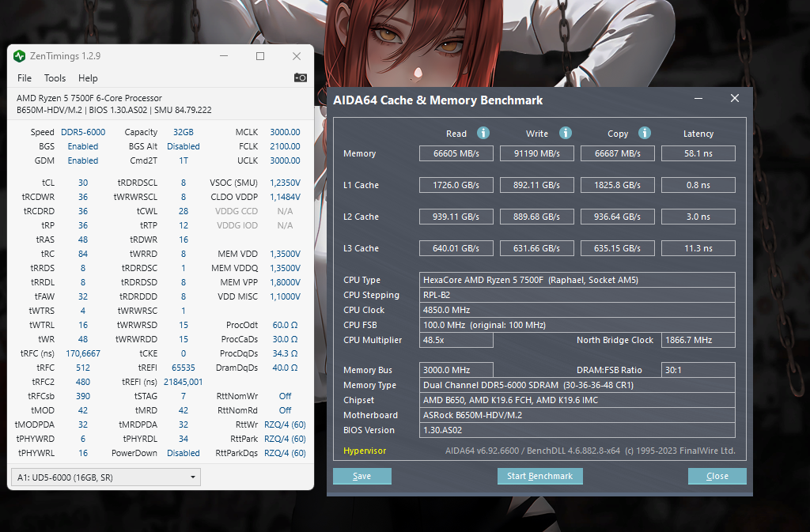810x532 pixels.
Task: Click the CPU FSB 100.0 MHz field
Action: 577,325
